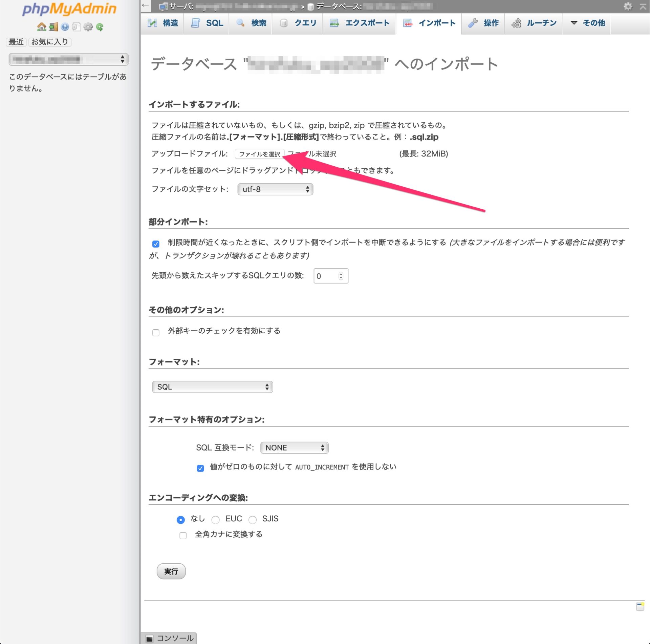Select the SJIS encoding radio button
The image size is (650, 644).
(x=253, y=519)
